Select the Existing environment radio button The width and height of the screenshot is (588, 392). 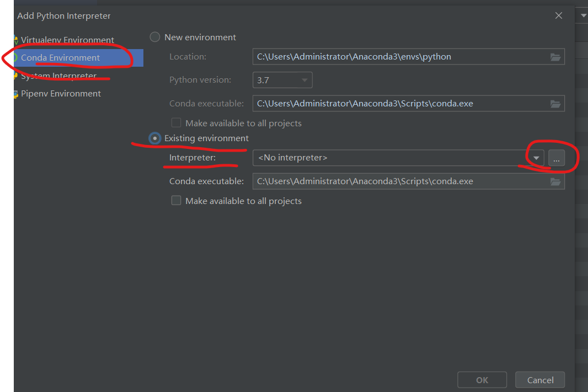[x=154, y=138]
